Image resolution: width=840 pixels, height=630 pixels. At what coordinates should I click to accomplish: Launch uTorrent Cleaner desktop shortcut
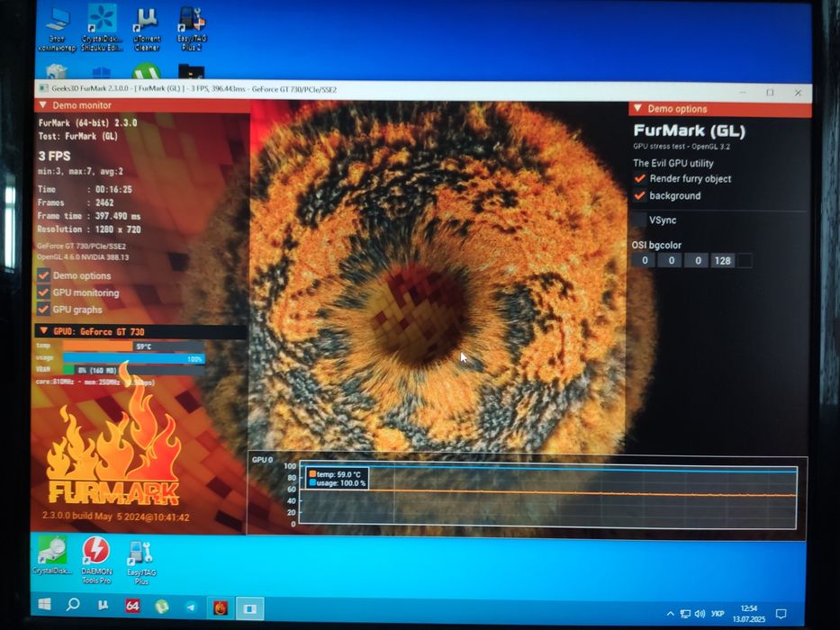[x=146, y=30]
